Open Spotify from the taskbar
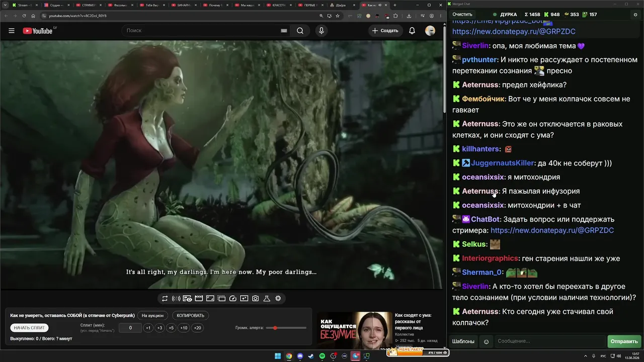Screen dimensions: 644x362 (x=323, y=356)
